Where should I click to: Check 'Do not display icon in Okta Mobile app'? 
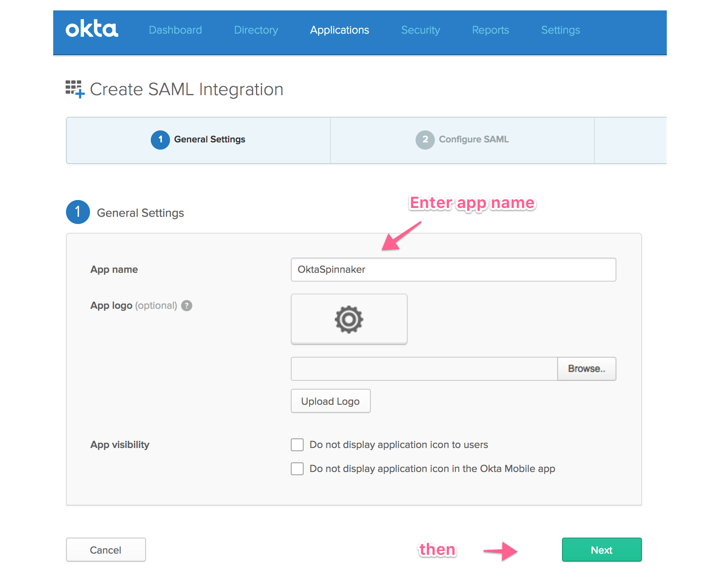click(297, 469)
